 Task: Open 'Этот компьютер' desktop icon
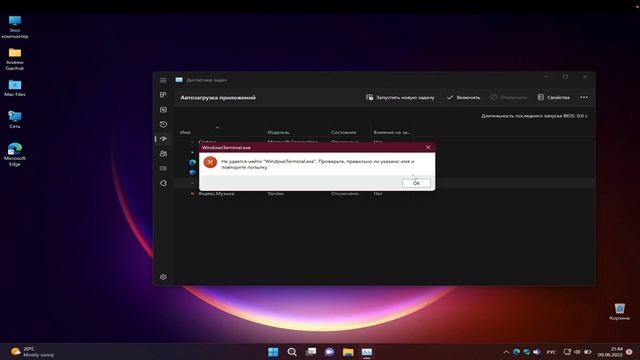pyautogui.click(x=15, y=27)
